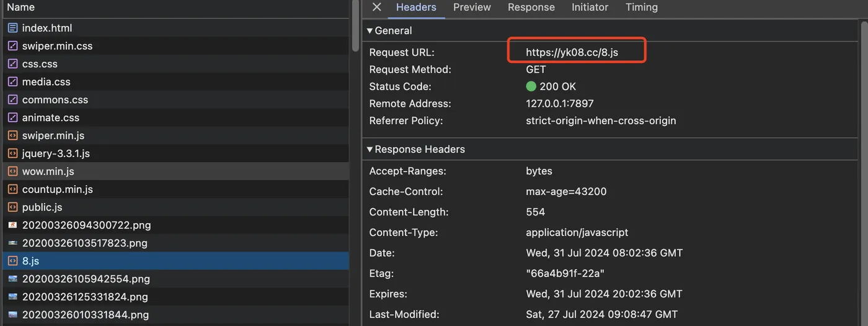Switch to the Preview tab
The height and width of the screenshot is (326, 868).
(472, 7)
